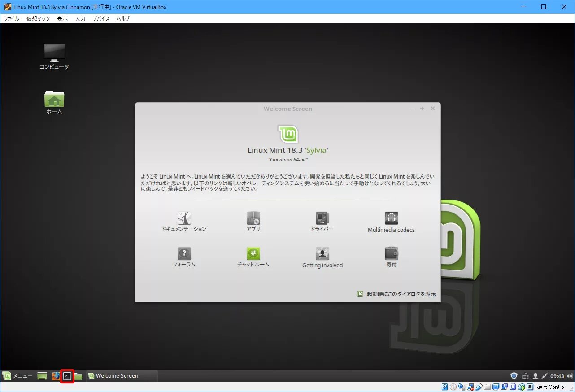
Task: Install Multimedia codecs
Action: click(391, 222)
